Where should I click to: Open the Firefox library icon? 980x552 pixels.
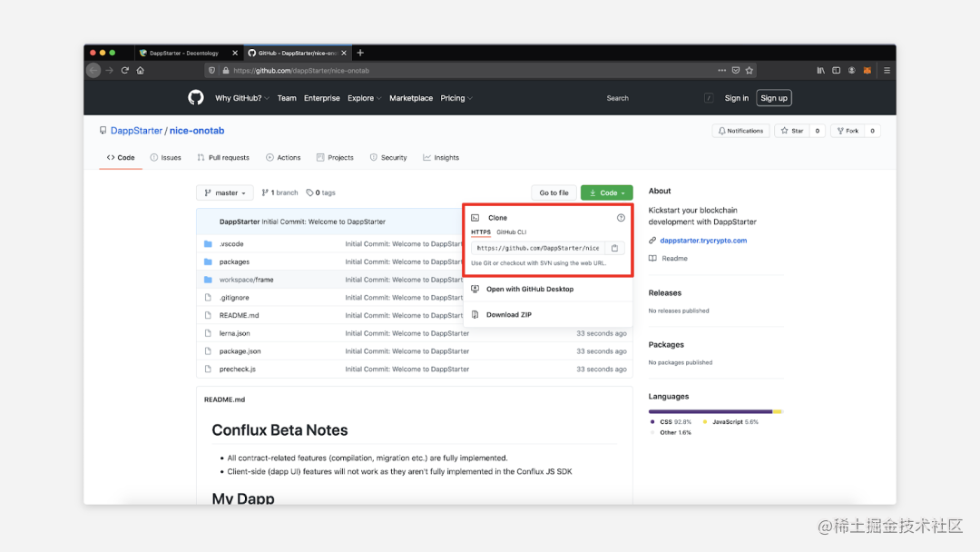tap(820, 71)
